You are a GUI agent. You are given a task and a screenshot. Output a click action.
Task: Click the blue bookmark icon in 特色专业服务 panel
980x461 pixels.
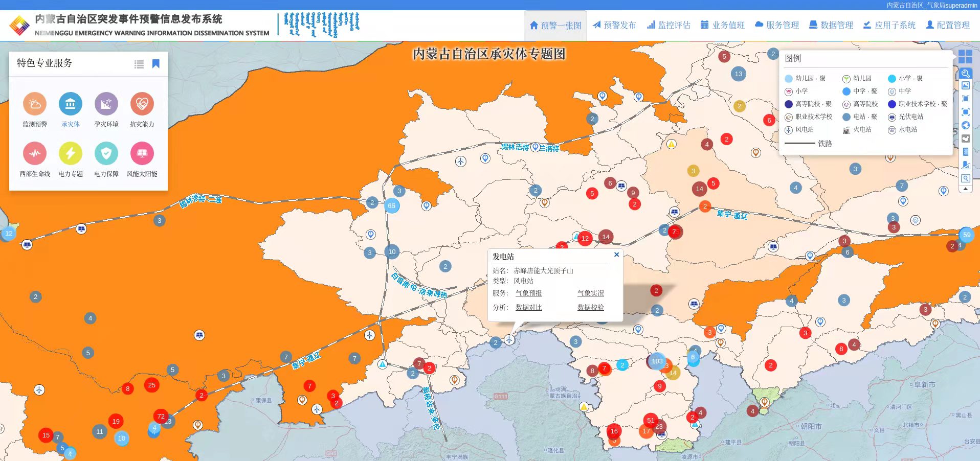156,64
